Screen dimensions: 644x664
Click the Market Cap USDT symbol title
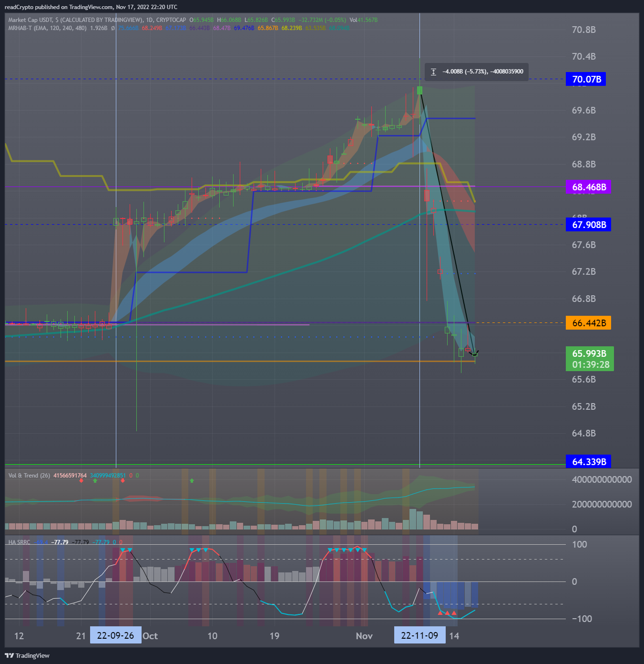click(31, 20)
